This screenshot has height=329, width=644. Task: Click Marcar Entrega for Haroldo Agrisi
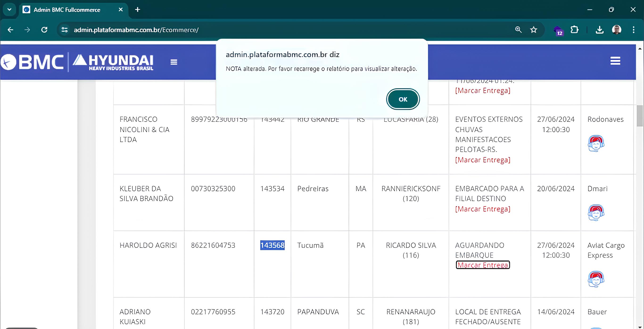click(x=483, y=265)
